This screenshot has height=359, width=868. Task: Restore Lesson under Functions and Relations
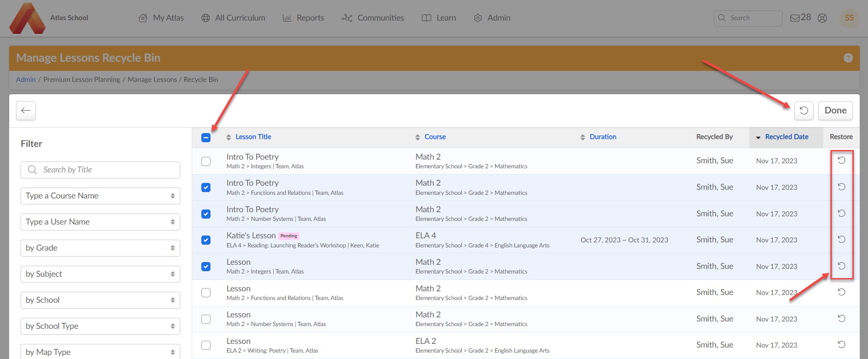tap(841, 292)
